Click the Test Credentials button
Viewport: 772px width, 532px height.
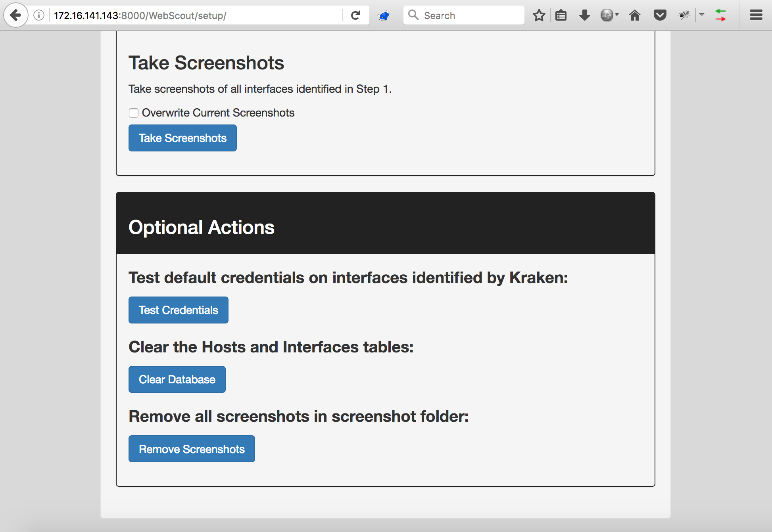[x=178, y=310]
